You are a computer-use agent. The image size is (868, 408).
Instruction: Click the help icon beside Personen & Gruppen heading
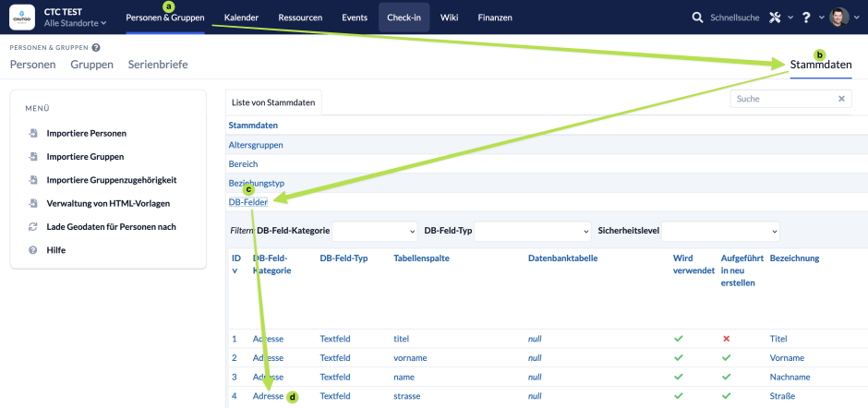click(96, 48)
